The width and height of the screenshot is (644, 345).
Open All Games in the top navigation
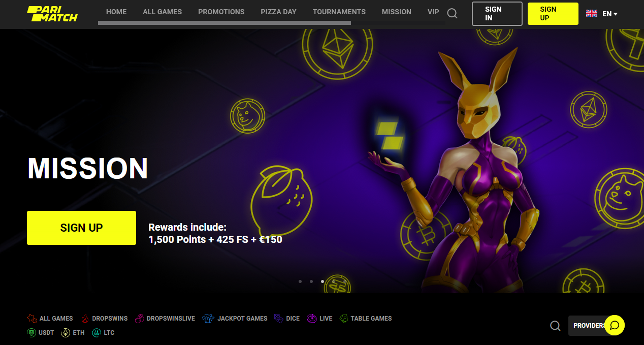(x=163, y=12)
